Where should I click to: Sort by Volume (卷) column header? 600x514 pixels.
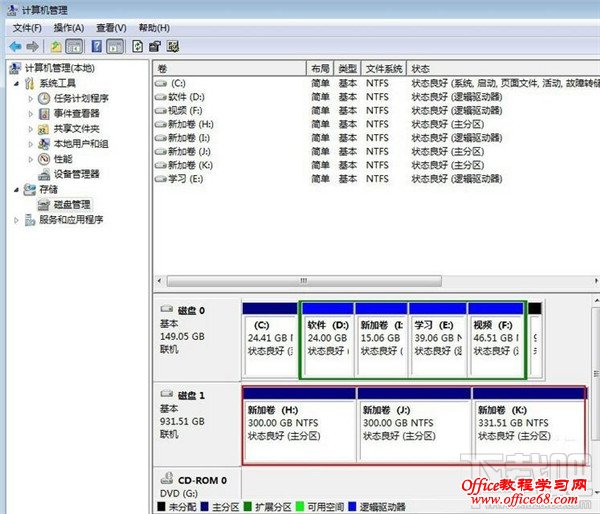pyautogui.click(x=230, y=69)
